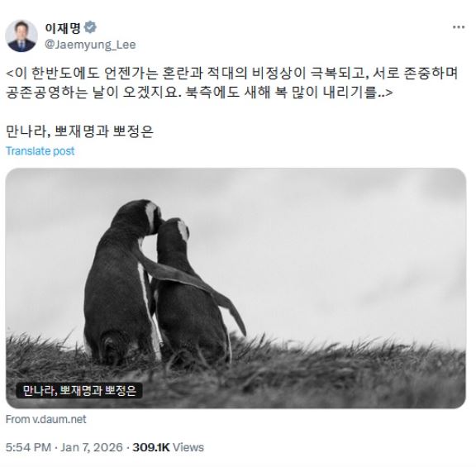Viewport: 476px width, 467px height.
Task: Open the 이재명 profile avatar photo
Action: click(x=21, y=36)
